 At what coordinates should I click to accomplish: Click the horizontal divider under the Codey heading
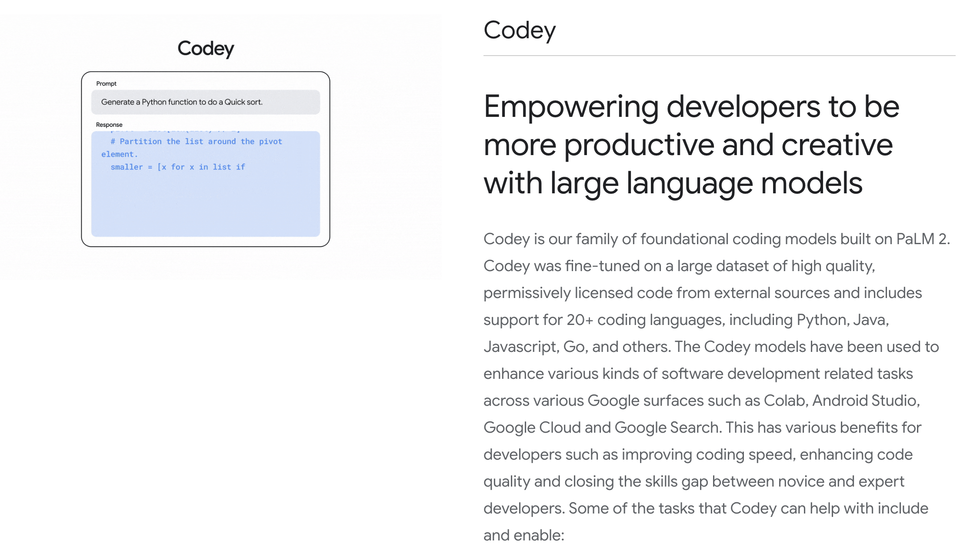pyautogui.click(x=719, y=56)
